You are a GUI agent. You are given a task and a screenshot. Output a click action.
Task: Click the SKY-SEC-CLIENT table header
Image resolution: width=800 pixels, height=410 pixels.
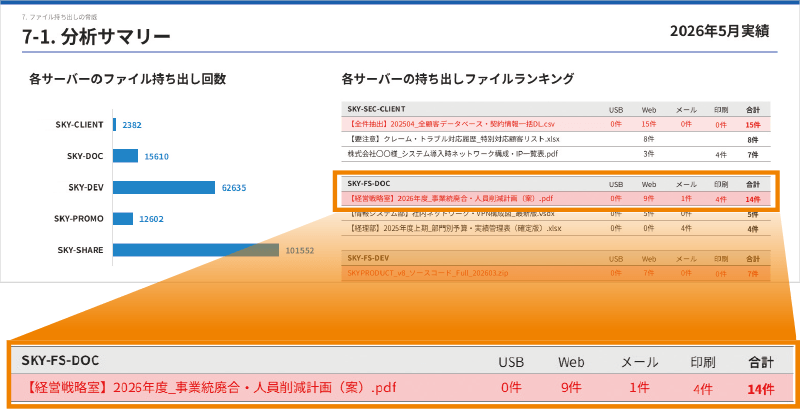377,109
